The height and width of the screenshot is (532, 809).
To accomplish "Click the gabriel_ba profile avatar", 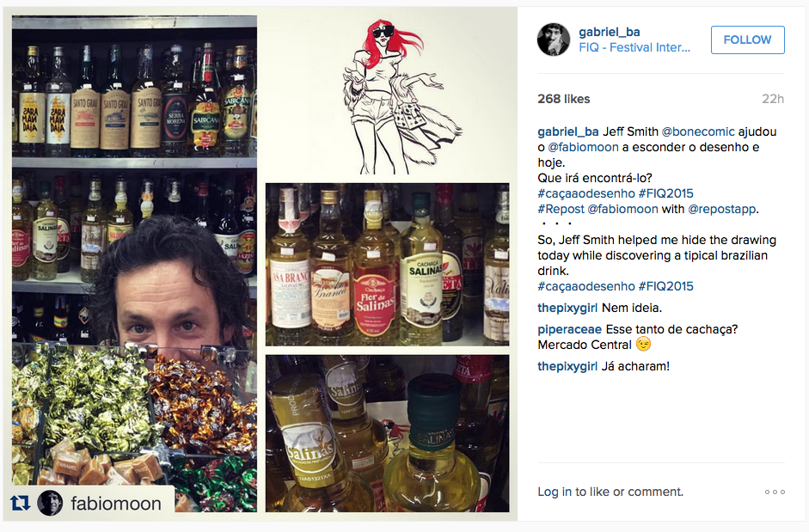I will [554, 40].
